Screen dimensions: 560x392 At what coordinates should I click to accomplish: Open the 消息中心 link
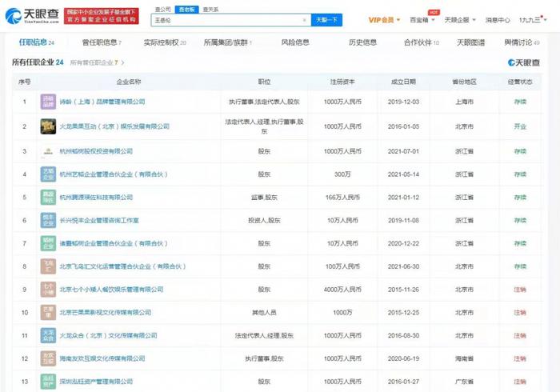pyautogui.click(x=498, y=20)
